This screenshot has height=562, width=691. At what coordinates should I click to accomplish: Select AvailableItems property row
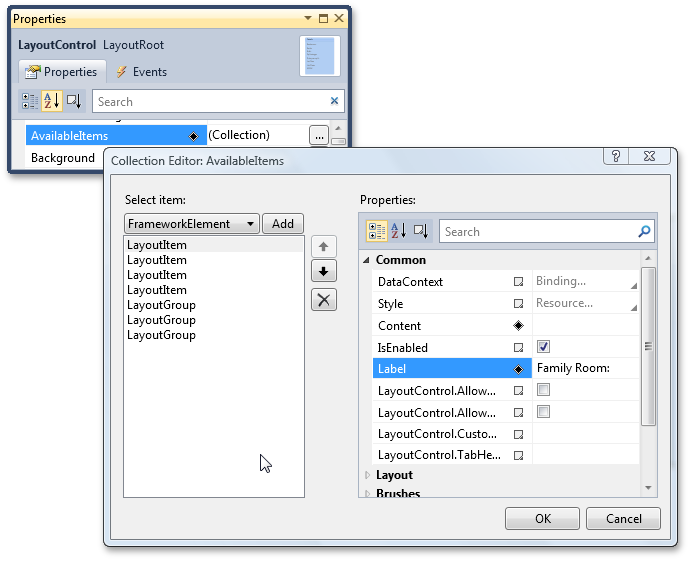(x=116, y=135)
